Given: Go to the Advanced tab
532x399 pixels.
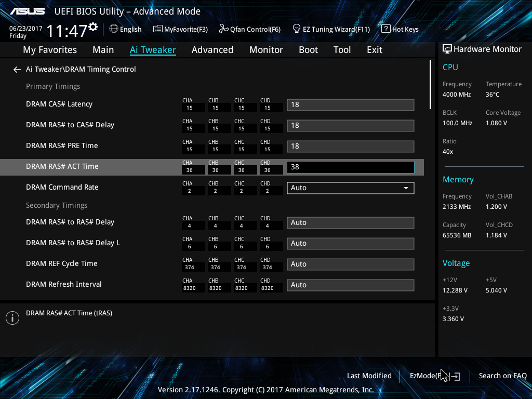Looking at the screenshot, I should (212, 50).
